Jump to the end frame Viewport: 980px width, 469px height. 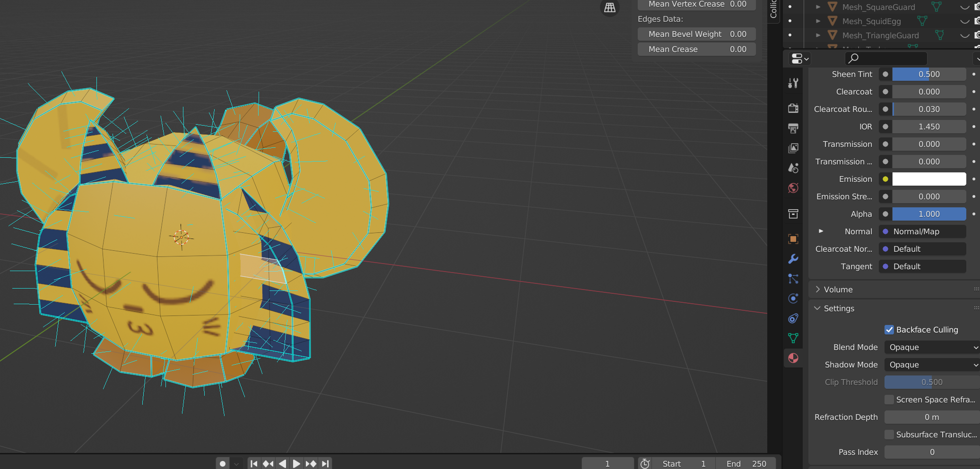[325, 463]
